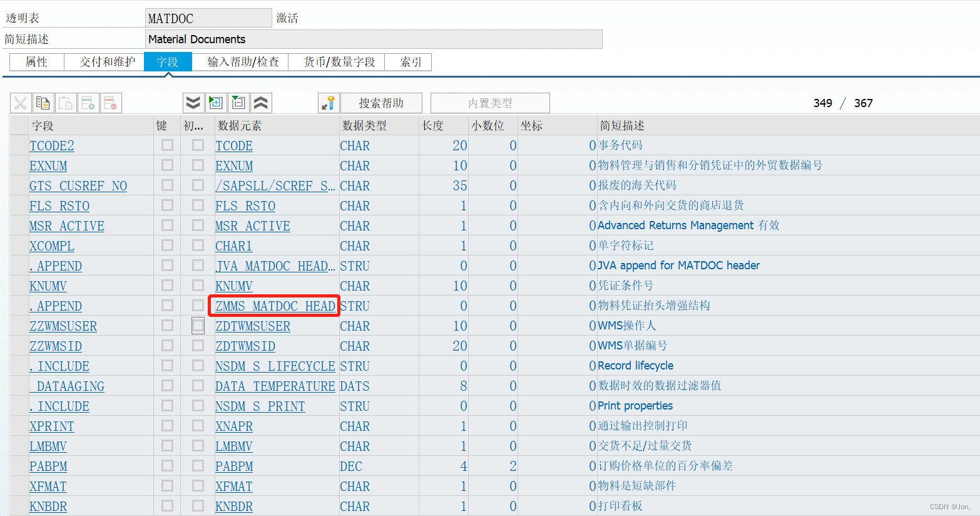Click the Insert row toolbar icon
Viewport: 980px width, 516px height.
[x=88, y=103]
